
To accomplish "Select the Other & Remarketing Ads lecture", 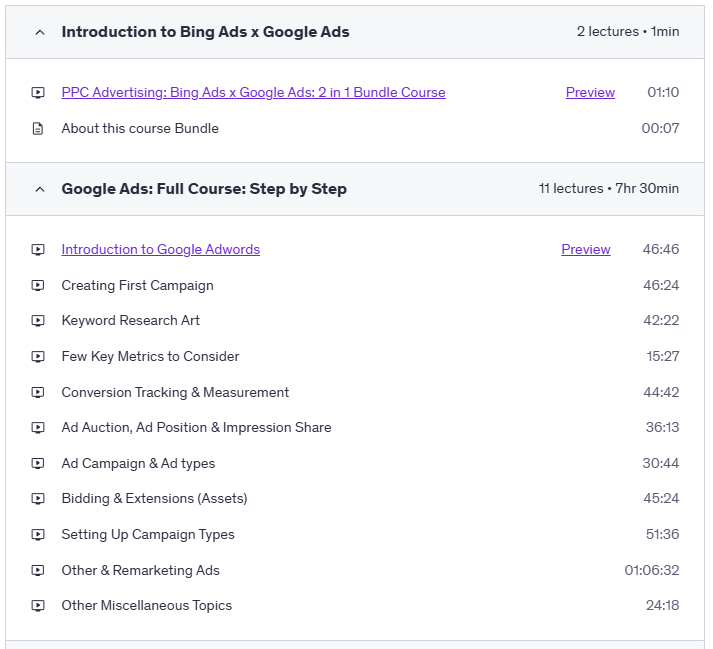I will 140,571.
